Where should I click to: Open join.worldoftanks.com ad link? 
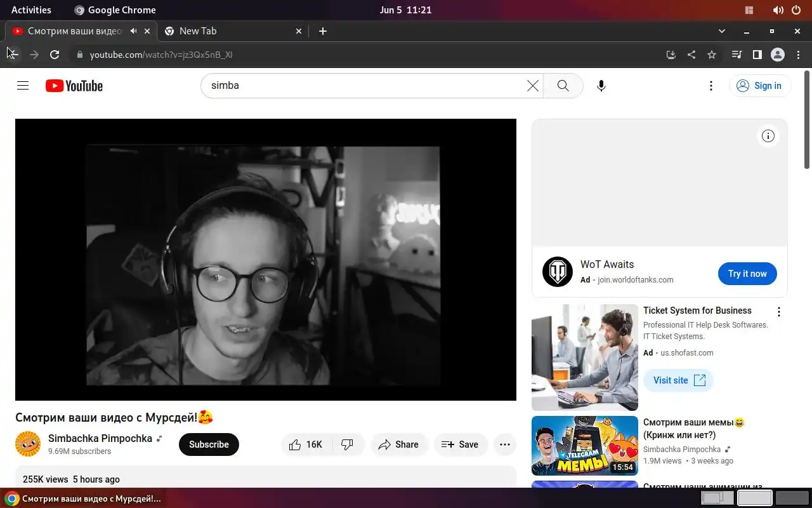point(635,279)
